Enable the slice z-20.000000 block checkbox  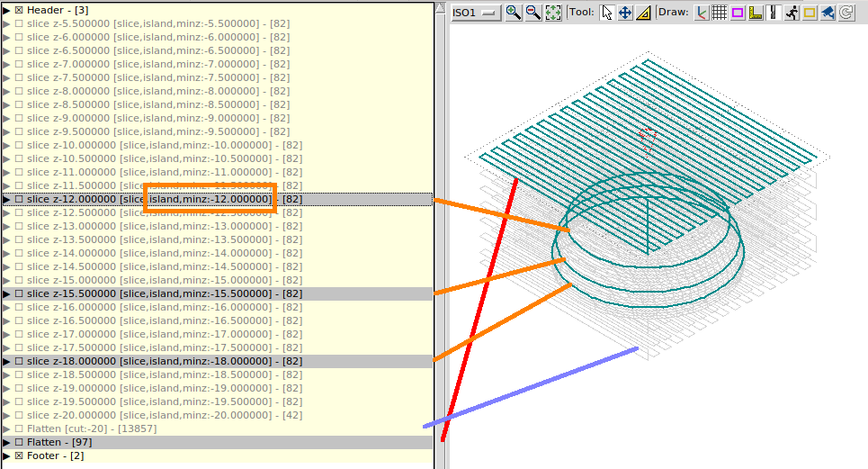(19, 415)
